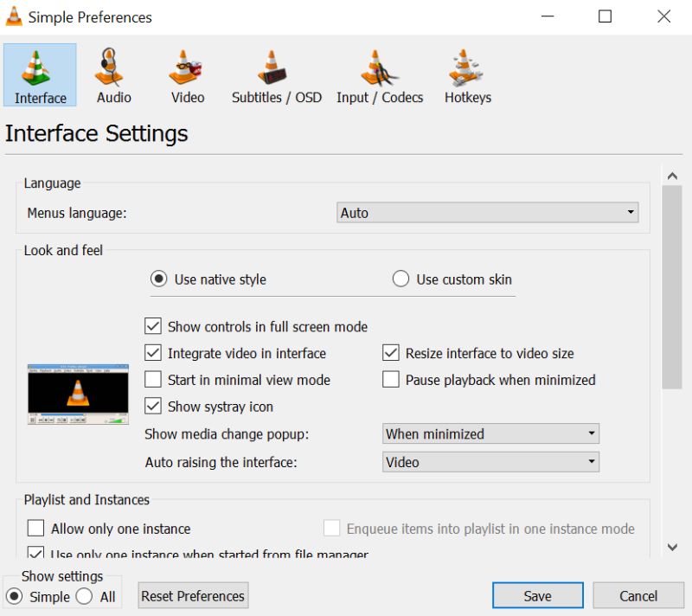Open the Subtitles / OSD settings

275,74
